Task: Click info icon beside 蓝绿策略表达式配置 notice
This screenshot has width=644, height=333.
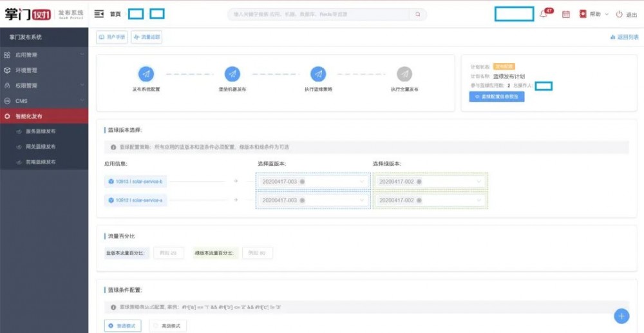Action: point(113,307)
